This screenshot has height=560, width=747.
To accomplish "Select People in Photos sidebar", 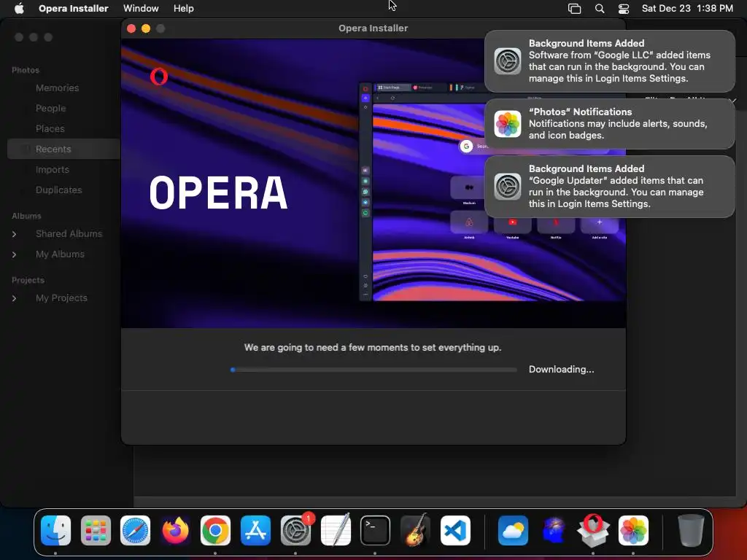I will (50, 109).
